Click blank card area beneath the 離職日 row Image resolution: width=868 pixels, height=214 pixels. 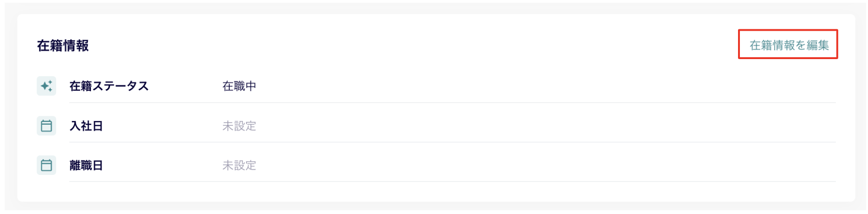click(436, 192)
